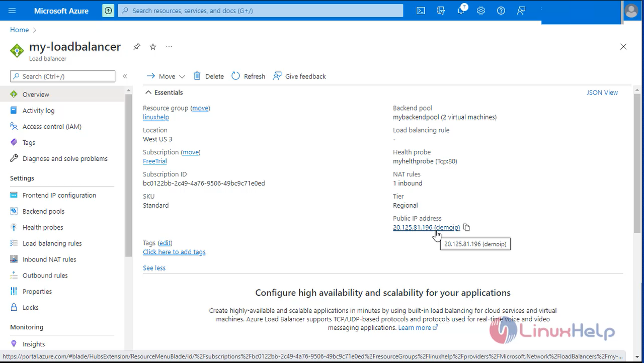Refresh the load balancer overview
This screenshot has height=363, width=644.
(x=249, y=76)
